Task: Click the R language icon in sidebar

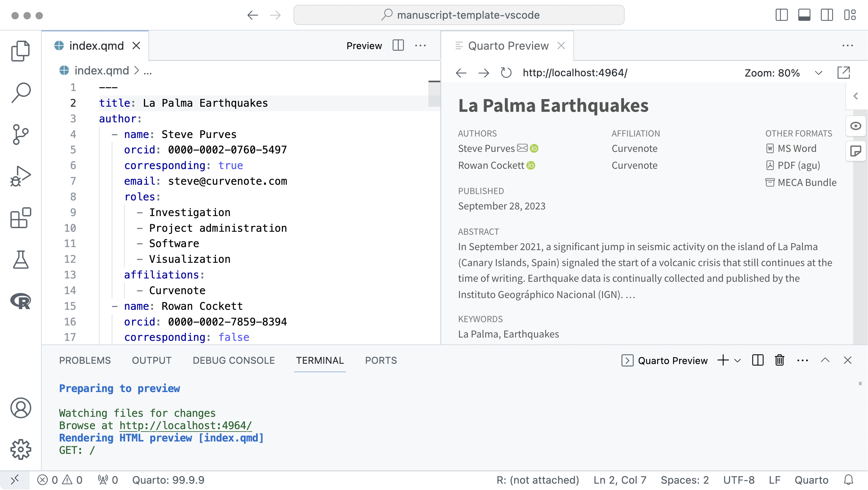Action: (21, 301)
